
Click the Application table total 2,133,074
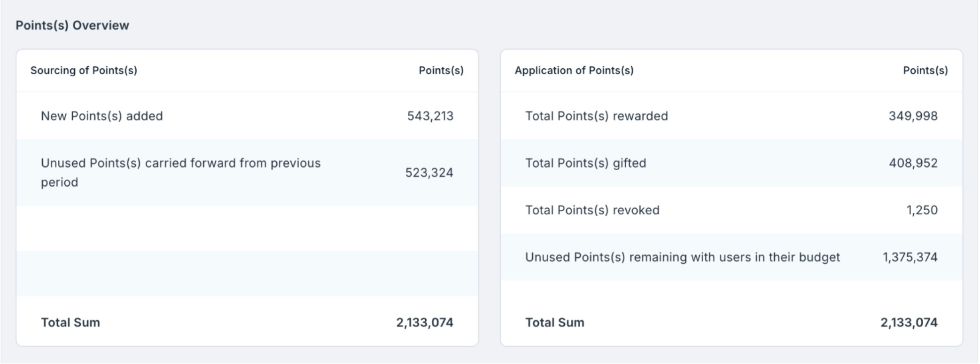click(909, 323)
